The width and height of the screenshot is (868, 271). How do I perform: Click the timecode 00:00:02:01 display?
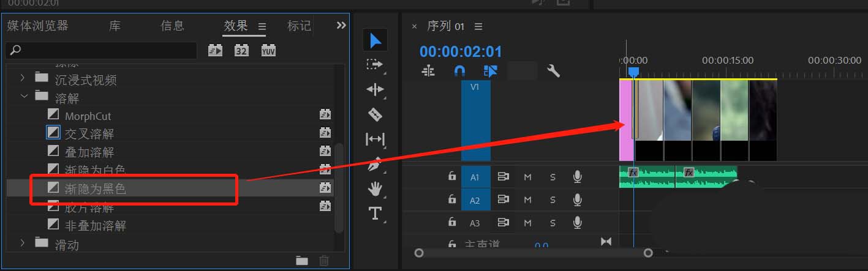tap(461, 51)
